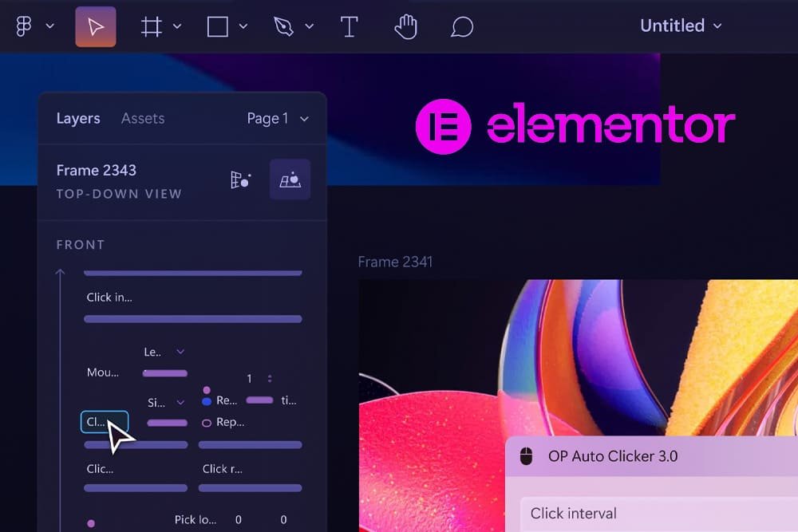
Task: Click the purple slider under Mou label
Action: point(163,373)
